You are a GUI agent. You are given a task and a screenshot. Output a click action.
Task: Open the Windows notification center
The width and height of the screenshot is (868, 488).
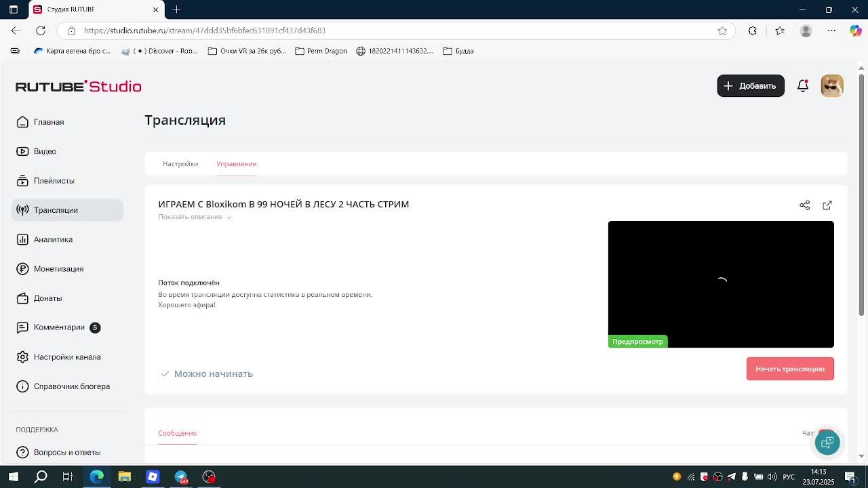[x=850, y=476]
